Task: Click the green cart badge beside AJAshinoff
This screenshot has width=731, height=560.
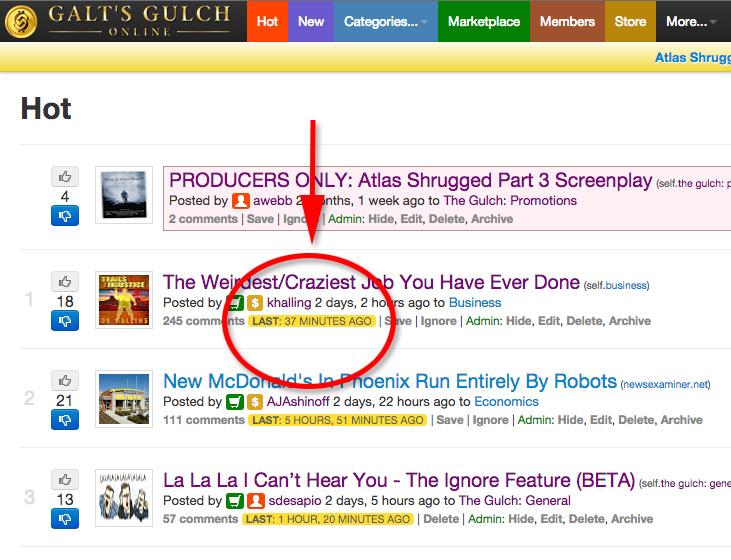Action: [x=235, y=402]
